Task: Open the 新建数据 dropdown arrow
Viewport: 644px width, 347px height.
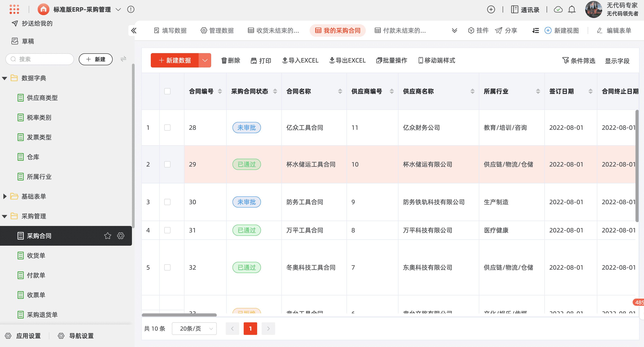Action: 205,60
